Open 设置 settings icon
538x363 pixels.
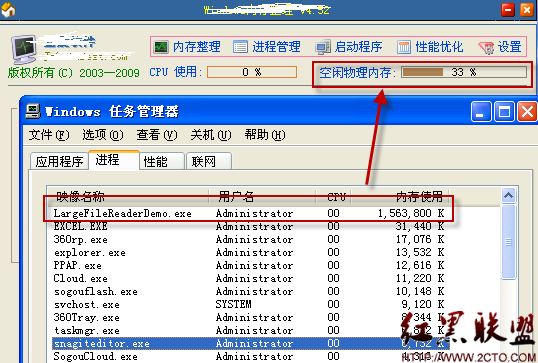point(487,48)
